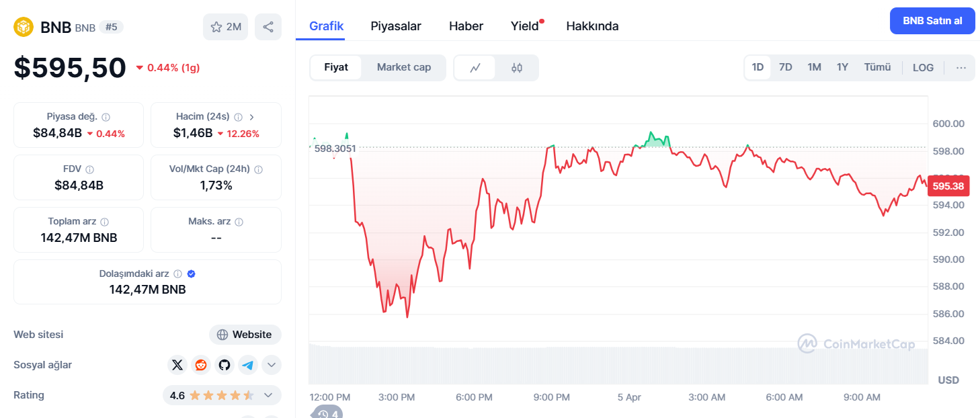Image resolution: width=980 pixels, height=418 pixels.
Task: Switch chart to line view icon
Action: point(475,67)
